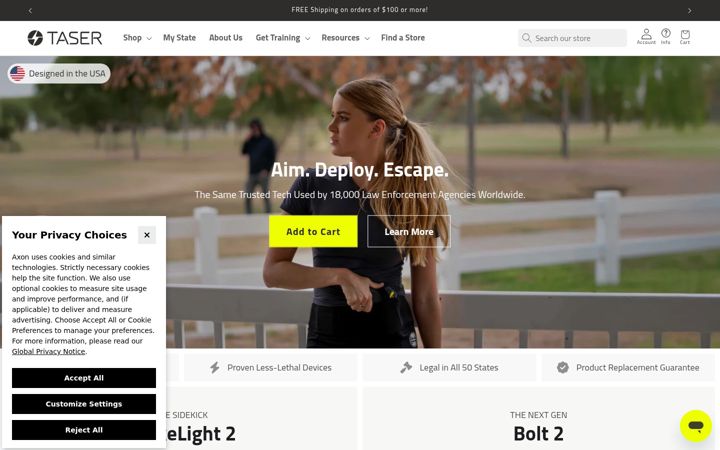Click the Proven Less-Lethal Devices text
The height and width of the screenshot is (450, 720).
pos(279,367)
